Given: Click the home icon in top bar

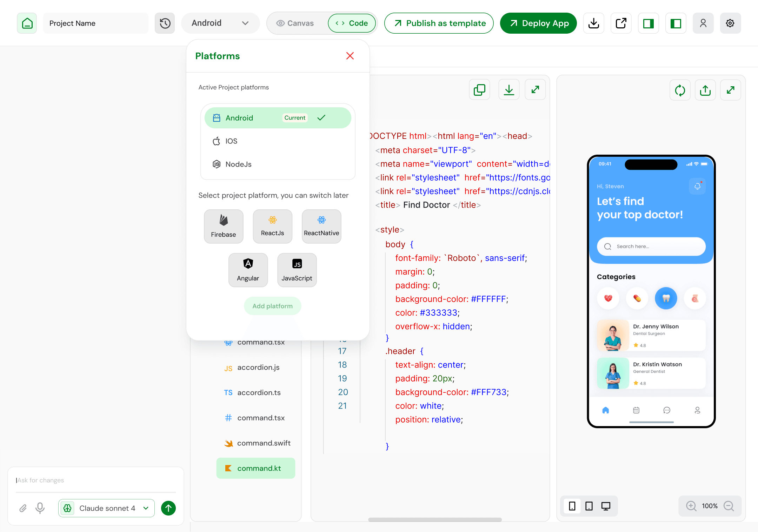Looking at the screenshot, I should [27, 23].
